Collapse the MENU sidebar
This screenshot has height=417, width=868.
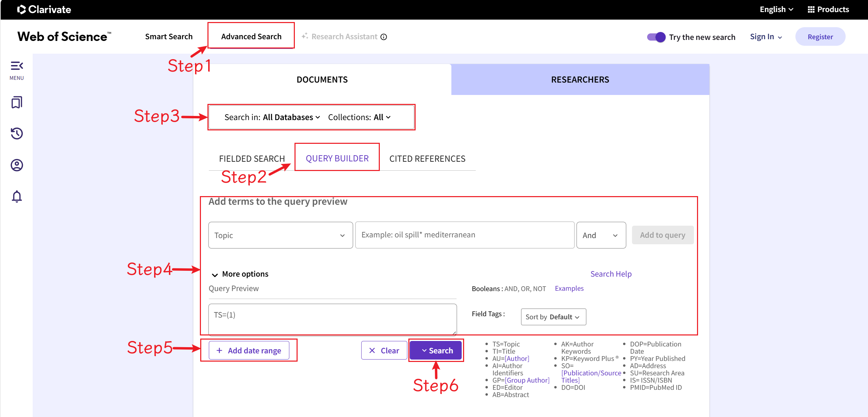(x=17, y=66)
